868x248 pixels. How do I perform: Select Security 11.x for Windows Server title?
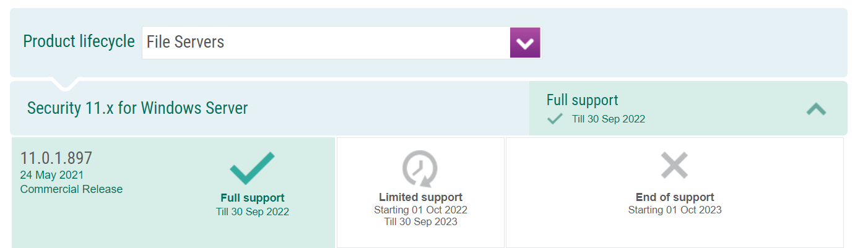[x=137, y=108]
